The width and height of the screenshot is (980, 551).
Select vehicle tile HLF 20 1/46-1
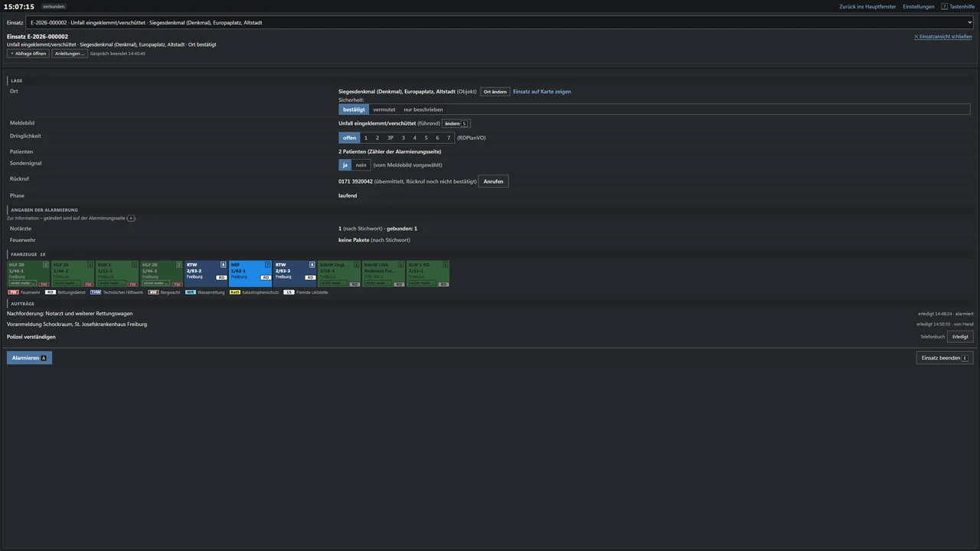(28, 274)
